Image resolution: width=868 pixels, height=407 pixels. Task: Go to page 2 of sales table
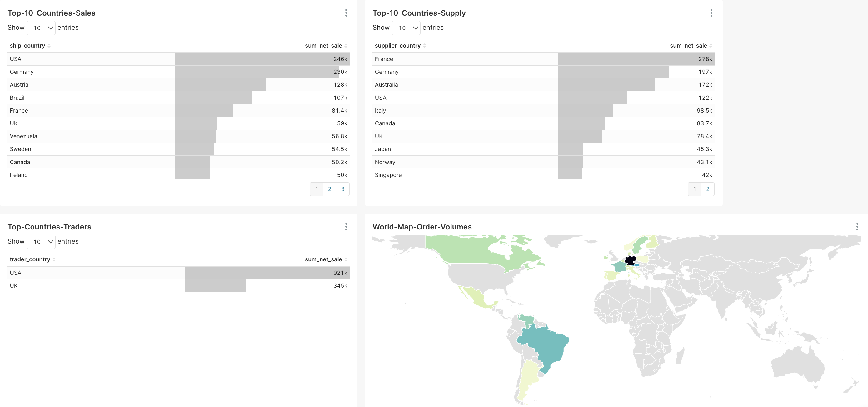coord(330,189)
